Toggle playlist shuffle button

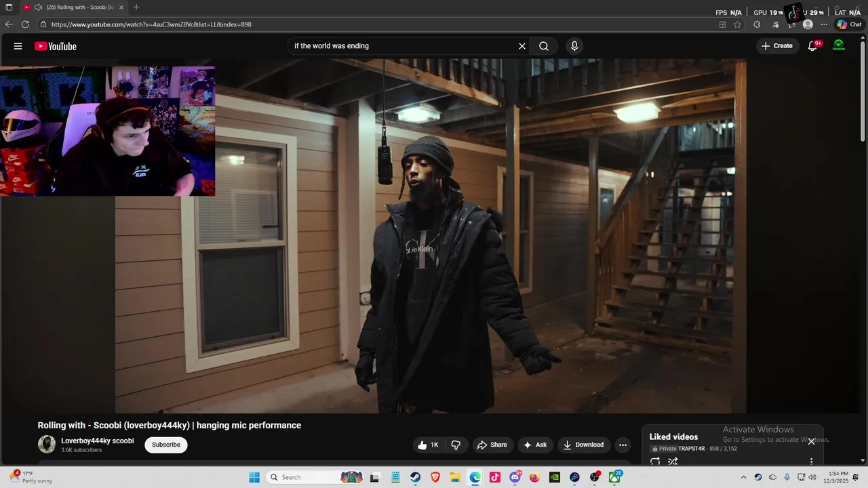pyautogui.click(x=673, y=462)
